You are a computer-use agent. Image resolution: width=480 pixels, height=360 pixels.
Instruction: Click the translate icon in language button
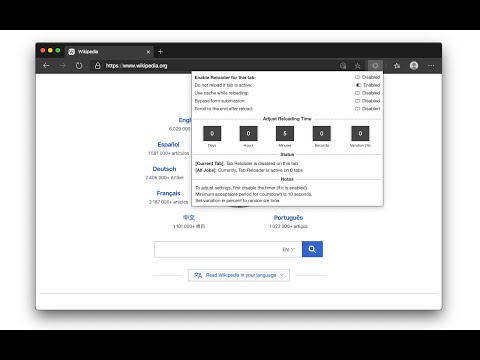click(x=198, y=275)
